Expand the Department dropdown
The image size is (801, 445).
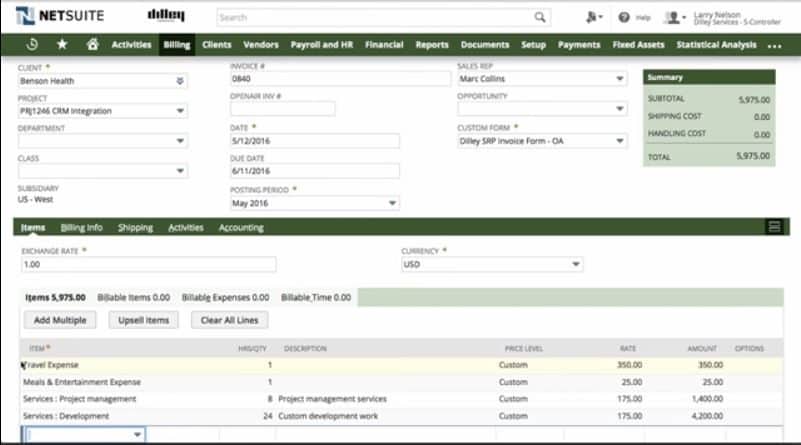(180, 141)
